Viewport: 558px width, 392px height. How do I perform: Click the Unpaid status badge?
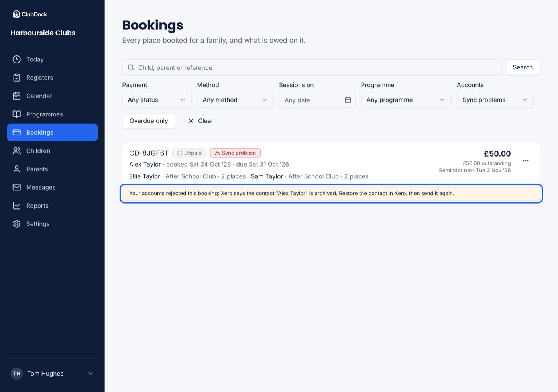coord(189,153)
